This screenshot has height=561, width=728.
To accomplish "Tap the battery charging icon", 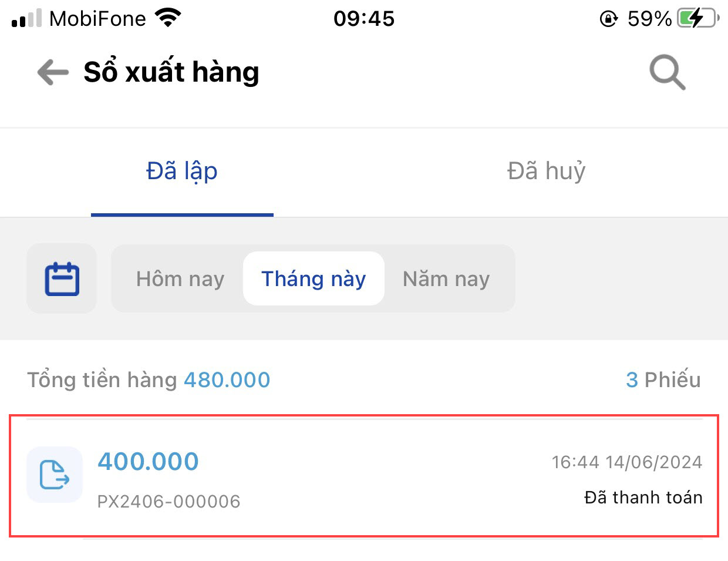I will (697, 19).
